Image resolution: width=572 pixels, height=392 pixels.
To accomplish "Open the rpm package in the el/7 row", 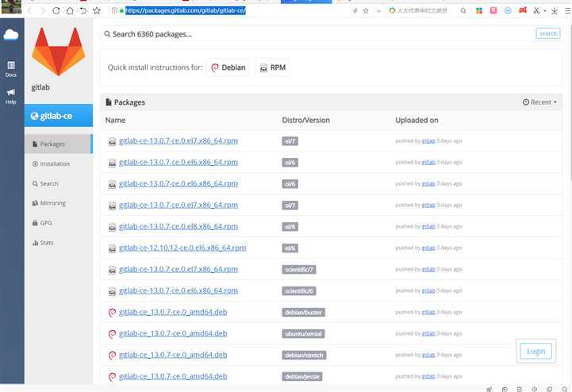I will 178,141.
